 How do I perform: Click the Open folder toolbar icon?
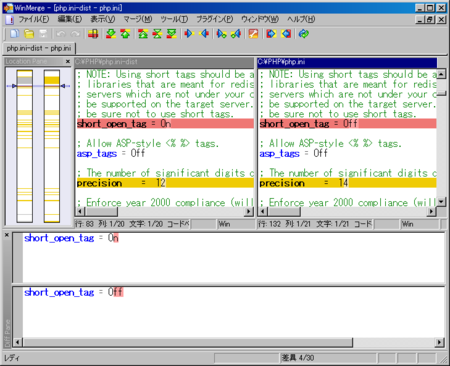click(x=29, y=34)
